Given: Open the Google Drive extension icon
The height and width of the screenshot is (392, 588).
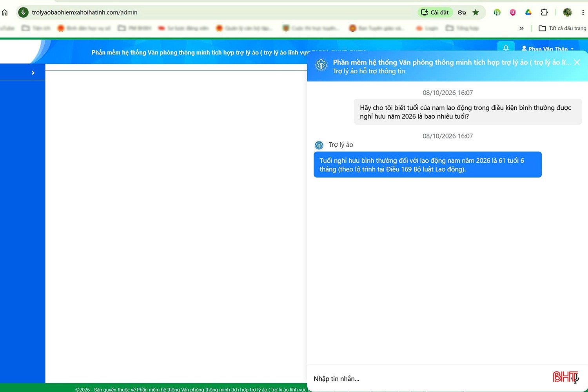Looking at the screenshot, I should pyautogui.click(x=528, y=13).
